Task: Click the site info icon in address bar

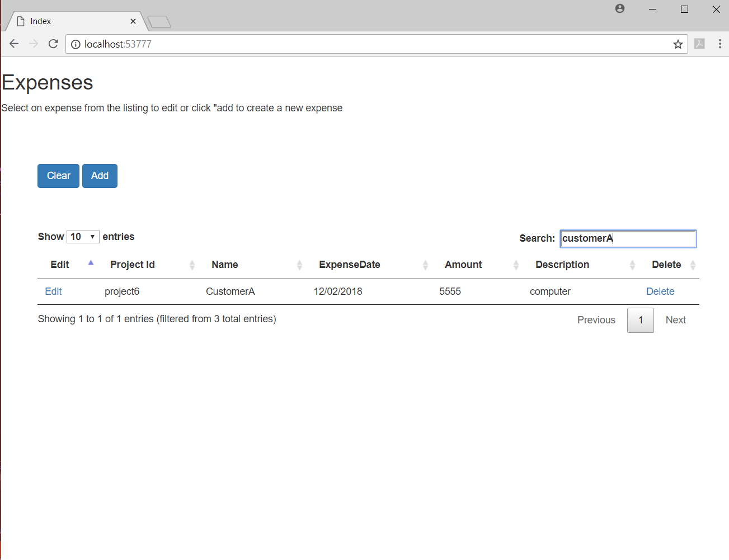Action: point(75,44)
